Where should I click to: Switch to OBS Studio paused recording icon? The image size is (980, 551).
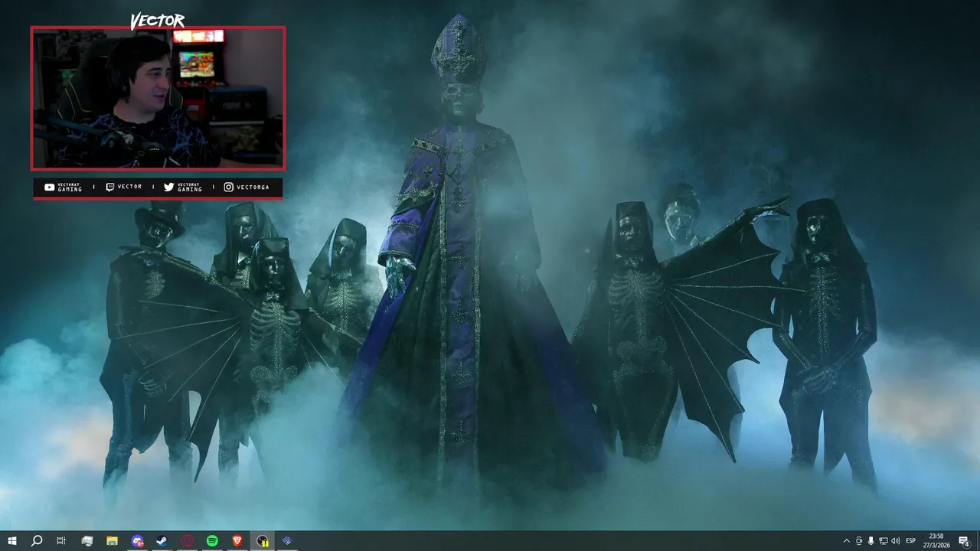[263, 541]
